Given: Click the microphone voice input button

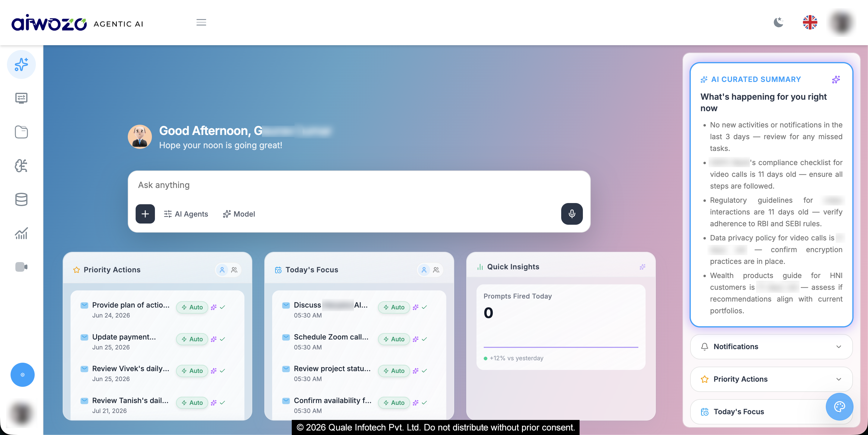Looking at the screenshot, I should tap(571, 214).
